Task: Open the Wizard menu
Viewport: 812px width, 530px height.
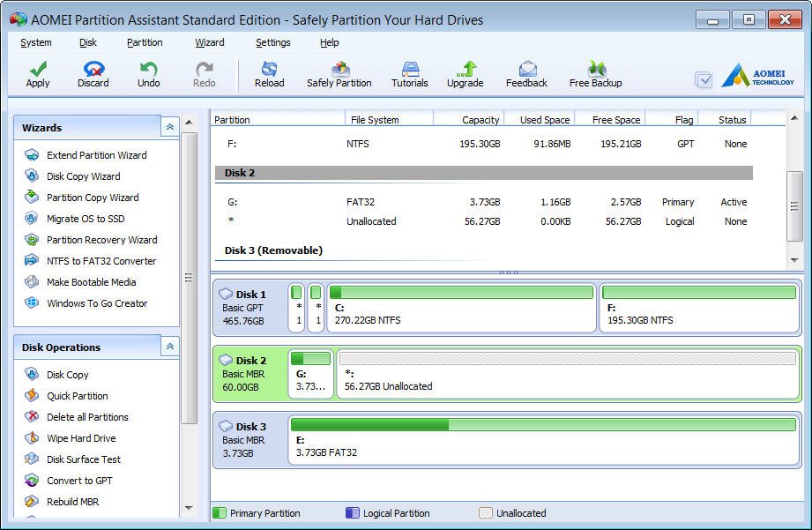Action: (210, 42)
